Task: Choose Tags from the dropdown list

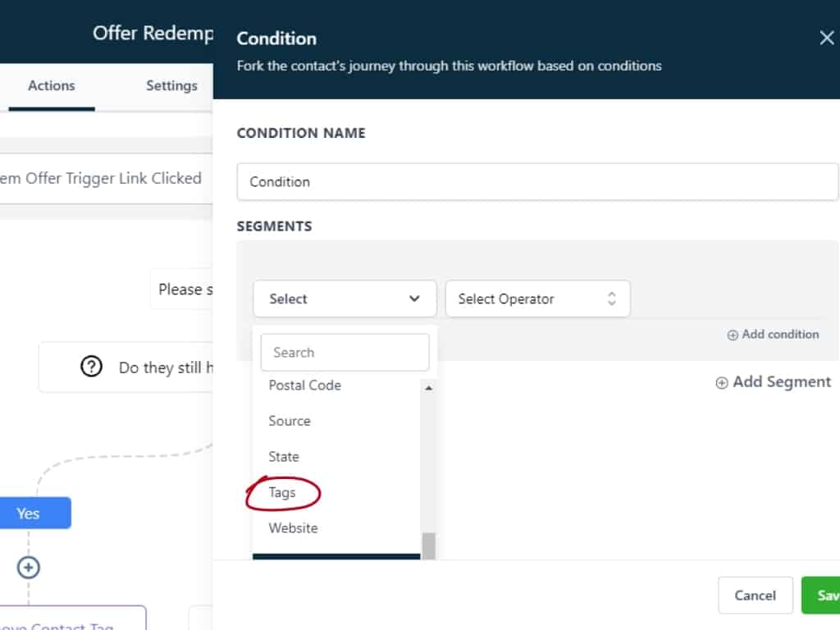Action: 282,492
